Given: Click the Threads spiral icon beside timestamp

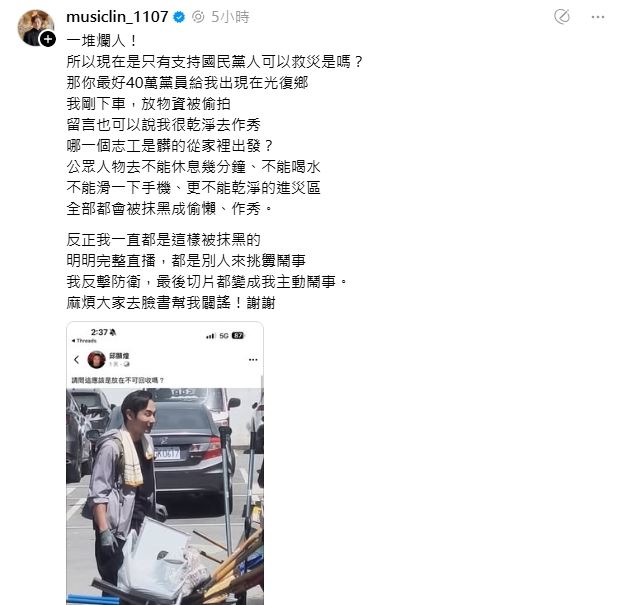Looking at the screenshot, I should [198, 17].
